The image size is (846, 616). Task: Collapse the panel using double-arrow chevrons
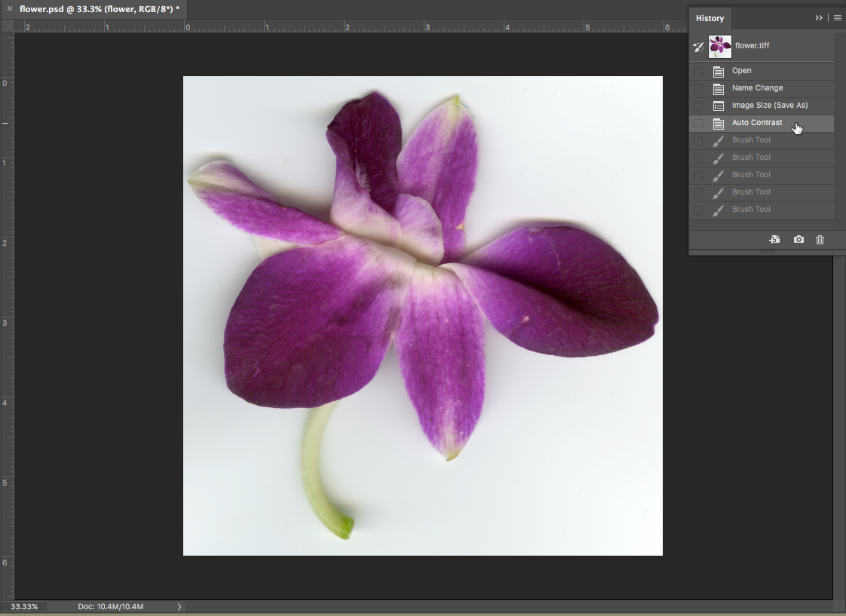tap(819, 18)
